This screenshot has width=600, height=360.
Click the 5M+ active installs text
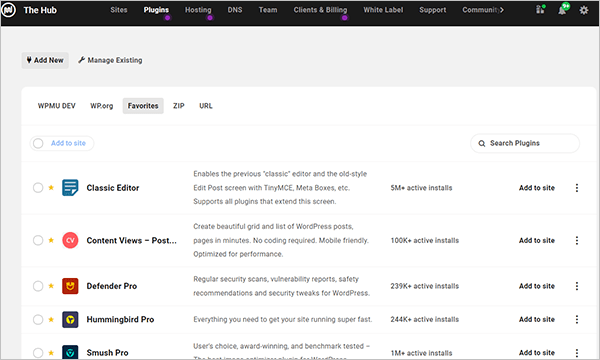[421, 188]
